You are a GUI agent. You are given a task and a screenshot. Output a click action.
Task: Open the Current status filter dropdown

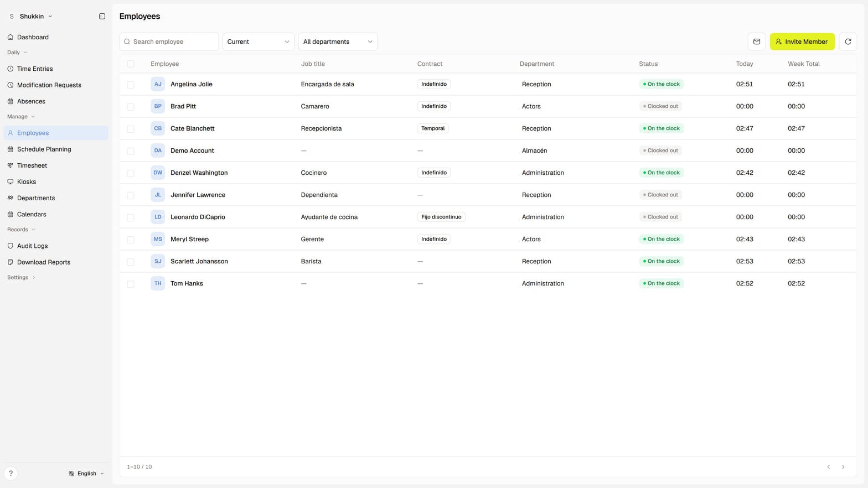click(258, 41)
